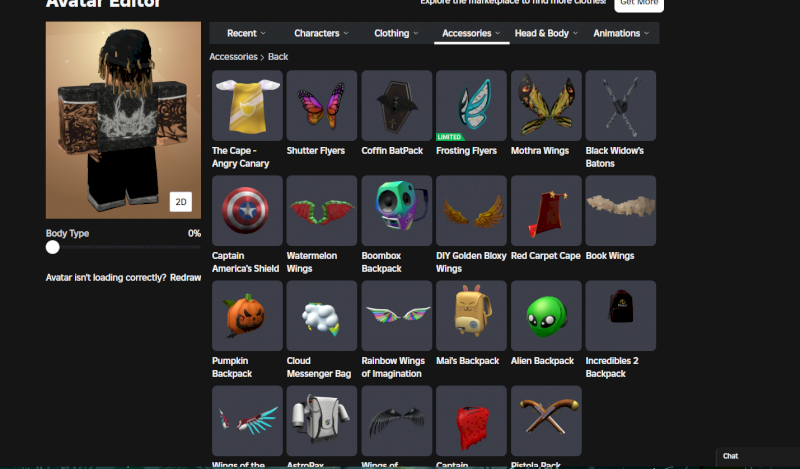The width and height of the screenshot is (800, 469).
Task: Click the Mothra Wings name label
Action: (x=540, y=151)
